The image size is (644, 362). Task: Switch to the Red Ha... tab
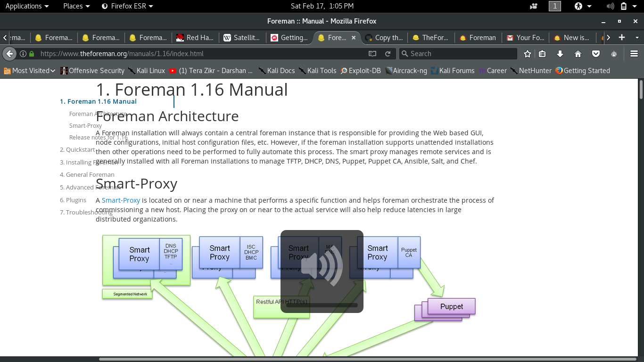point(195,38)
